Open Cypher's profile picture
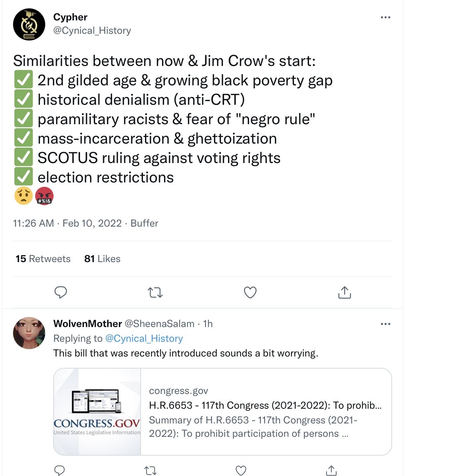The width and height of the screenshot is (458, 476). 29,24
